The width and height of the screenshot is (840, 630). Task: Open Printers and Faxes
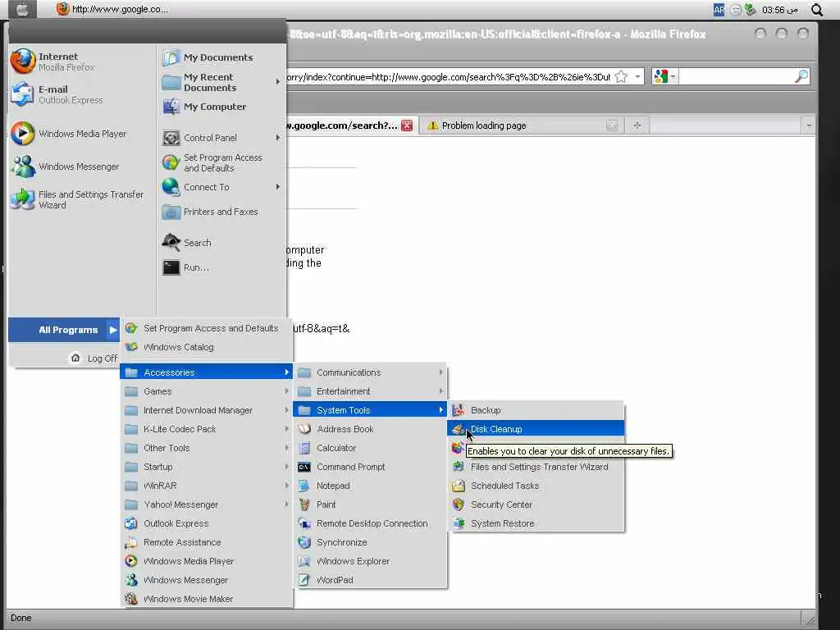pyautogui.click(x=211, y=212)
